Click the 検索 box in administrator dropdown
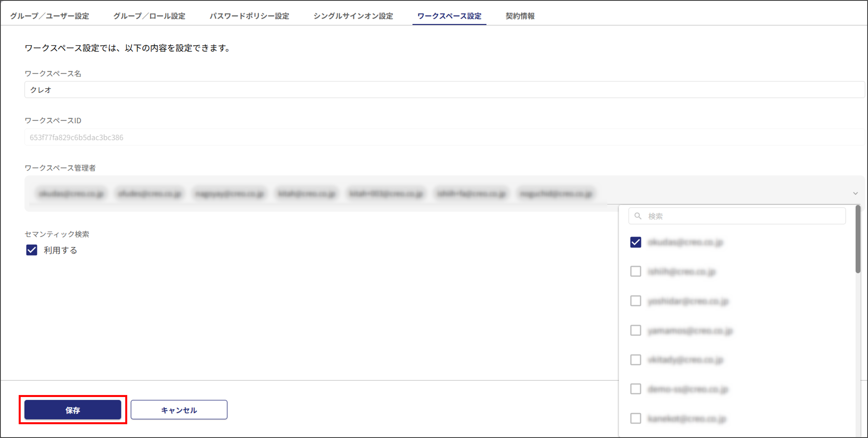Screen dimensions: 868x438 coord(737,216)
